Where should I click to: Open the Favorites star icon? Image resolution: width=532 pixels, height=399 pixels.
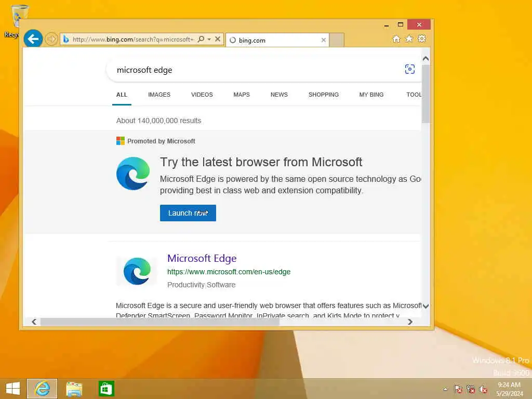tap(409, 39)
